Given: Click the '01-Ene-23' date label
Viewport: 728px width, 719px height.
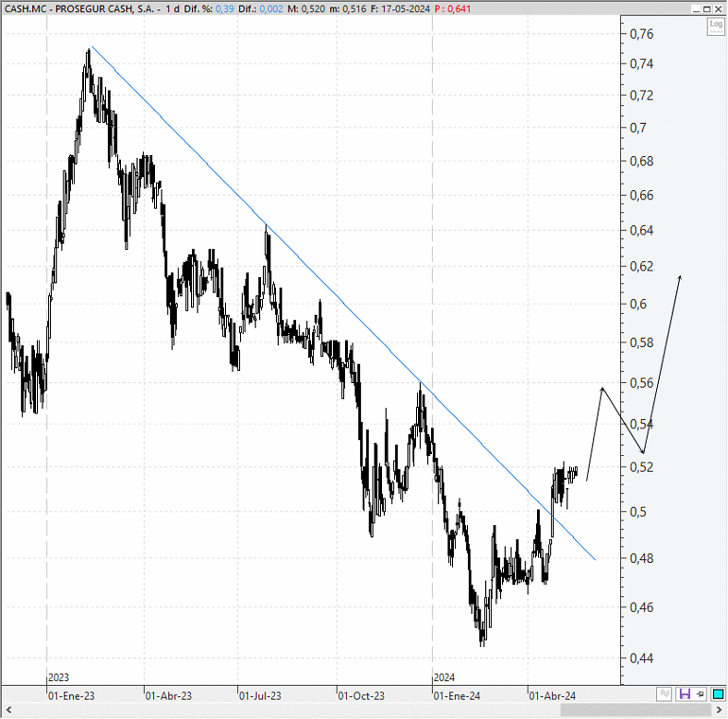Looking at the screenshot, I should pos(72,695).
